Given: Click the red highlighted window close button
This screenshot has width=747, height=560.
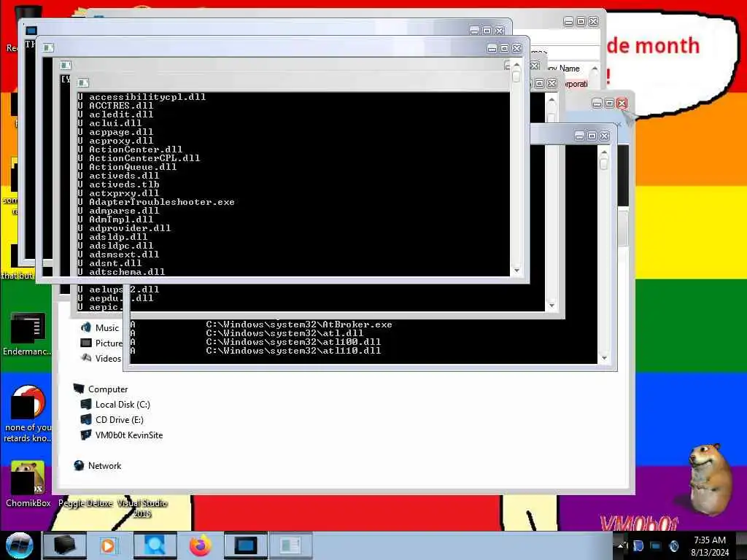Looking at the screenshot, I should click(622, 103).
